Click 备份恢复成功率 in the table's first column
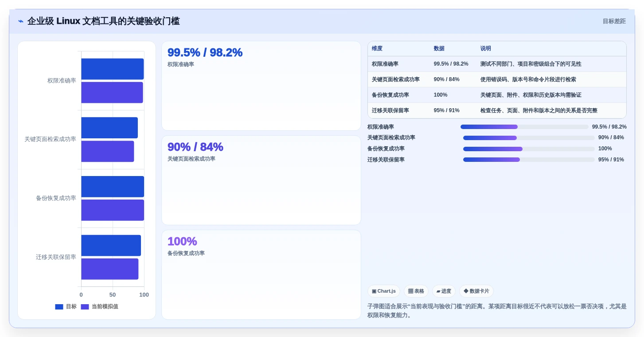The width and height of the screenshot is (644, 337). pos(390,95)
